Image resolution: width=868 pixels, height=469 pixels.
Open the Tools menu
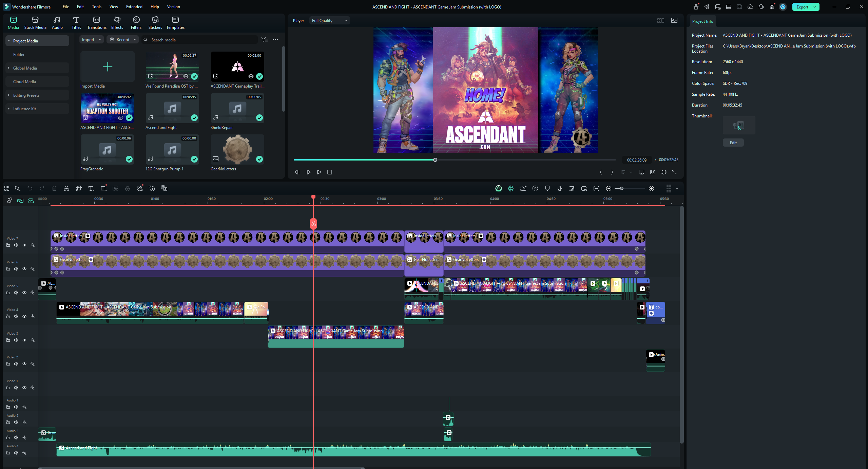97,7
